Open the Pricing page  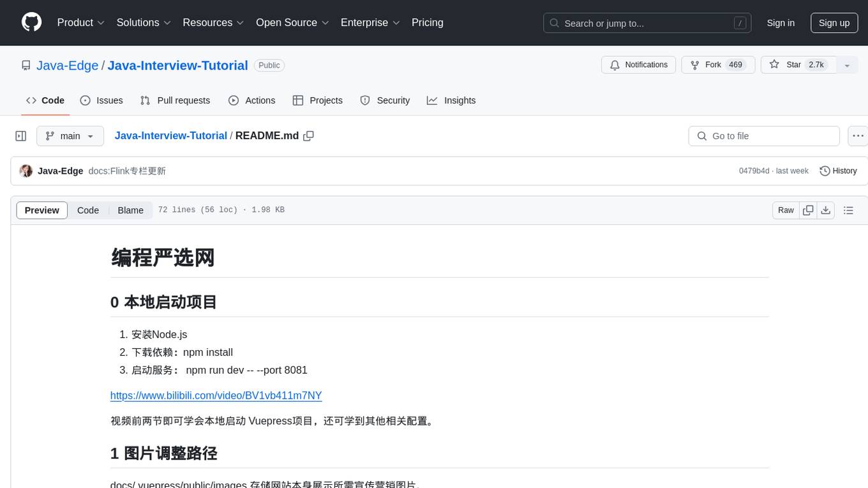[428, 22]
